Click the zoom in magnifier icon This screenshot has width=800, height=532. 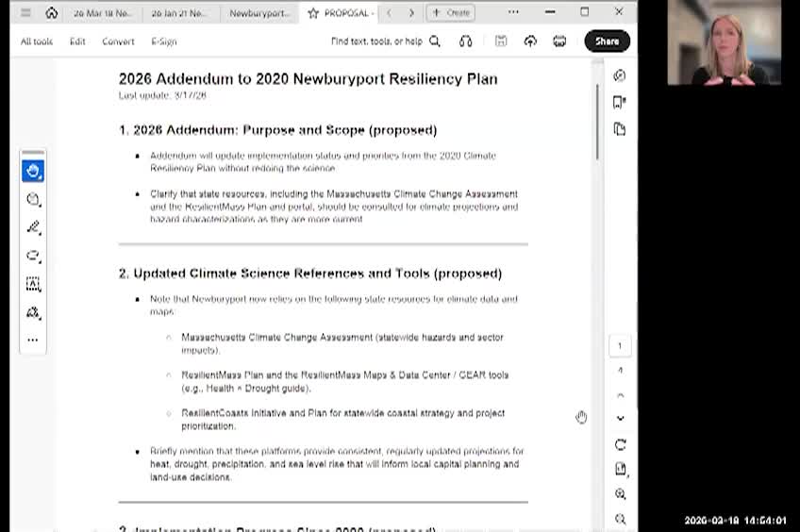pyautogui.click(x=621, y=493)
